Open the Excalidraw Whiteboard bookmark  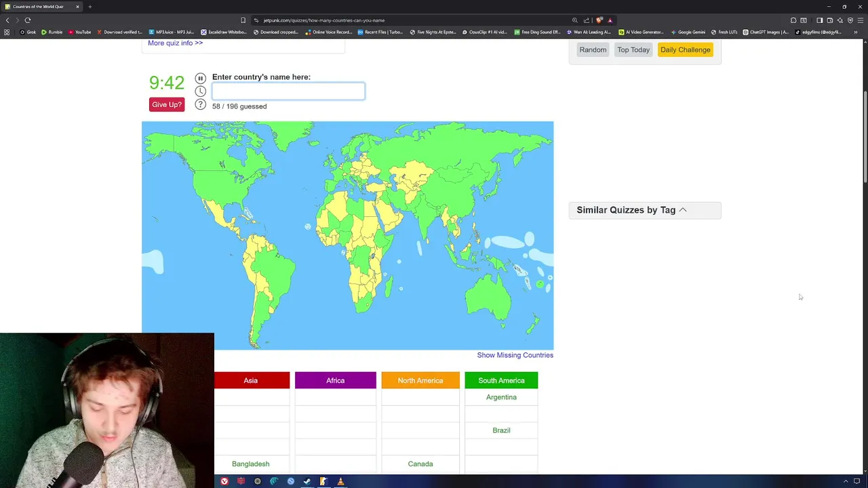tap(224, 32)
